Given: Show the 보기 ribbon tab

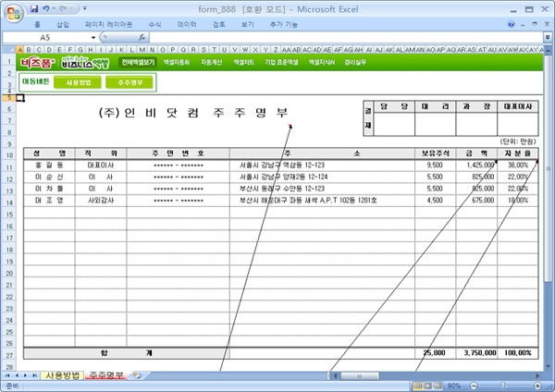Looking at the screenshot, I should pos(247,24).
